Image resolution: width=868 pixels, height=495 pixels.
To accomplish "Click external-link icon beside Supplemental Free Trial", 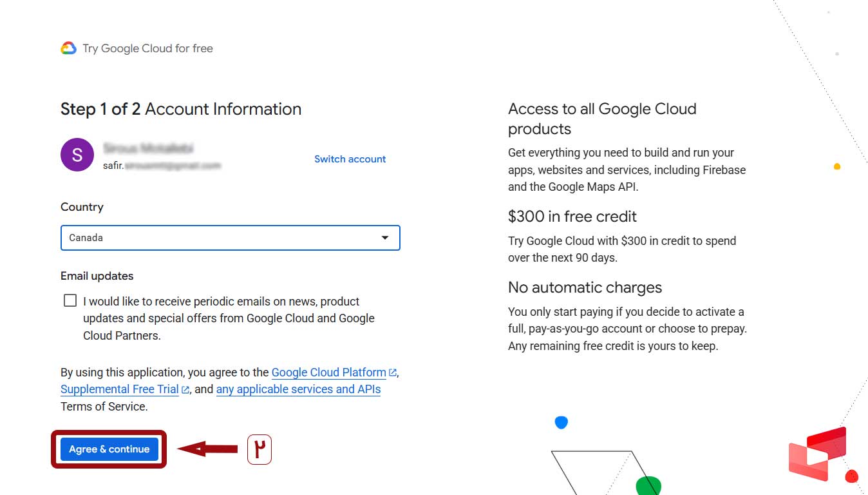I will pos(185,389).
